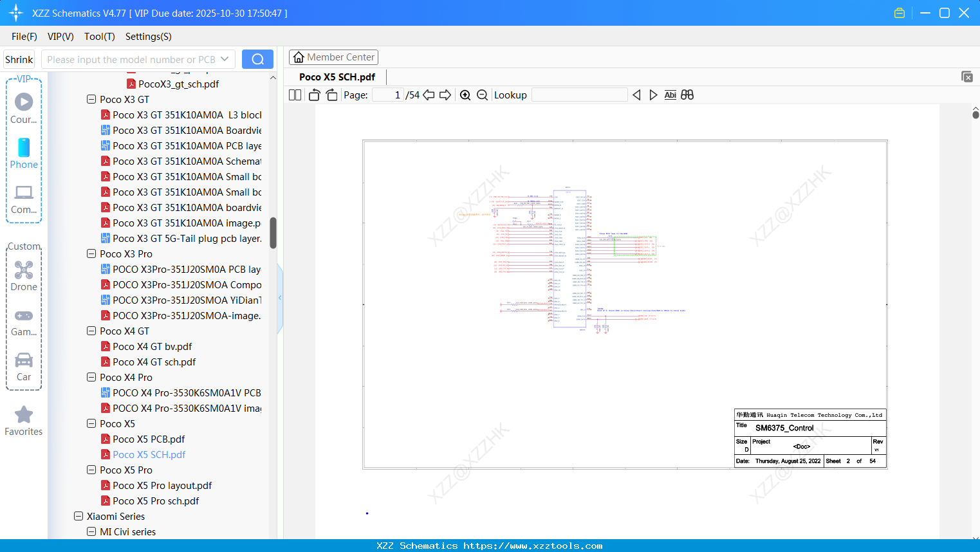Select the Poco X5 SCH.pdf tab
Viewport: 980px width, 552px height.
pyautogui.click(x=337, y=77)
